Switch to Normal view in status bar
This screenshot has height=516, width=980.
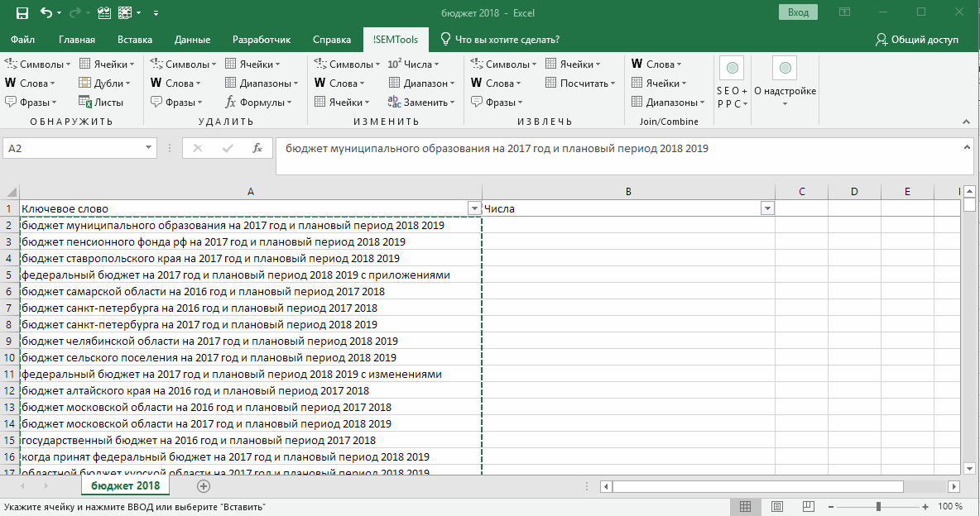(745, 506)
